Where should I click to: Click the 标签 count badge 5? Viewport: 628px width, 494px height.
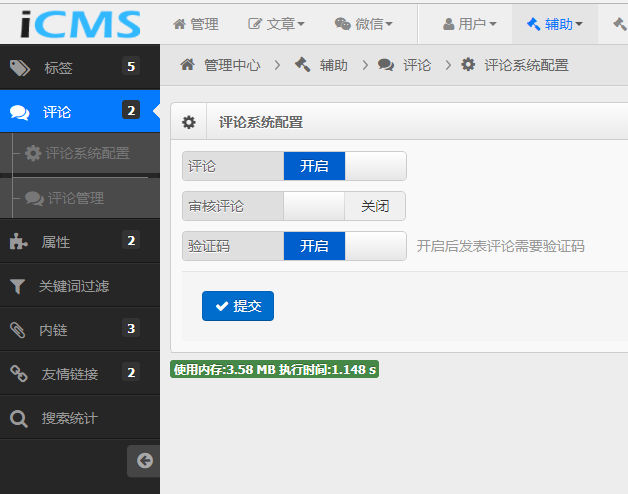131,66
